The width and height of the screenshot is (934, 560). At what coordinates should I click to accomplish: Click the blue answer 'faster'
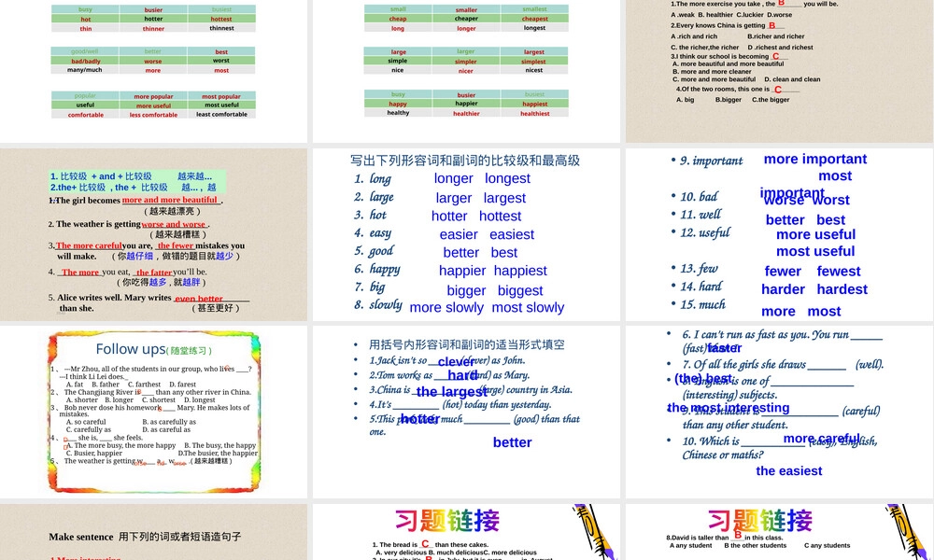click(x=725, y=348)
